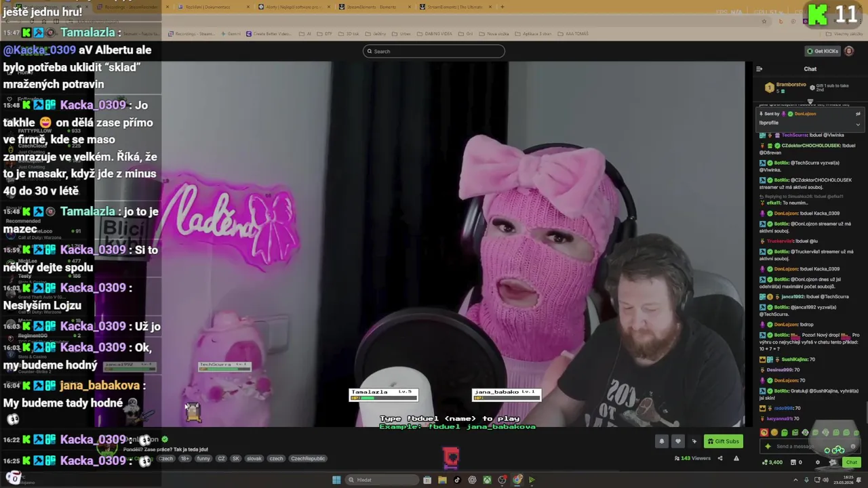The height and width of the screenshot is (488, 868).
Task: Open the TikTok taskbar icon
Action: [x=457, y=480]
